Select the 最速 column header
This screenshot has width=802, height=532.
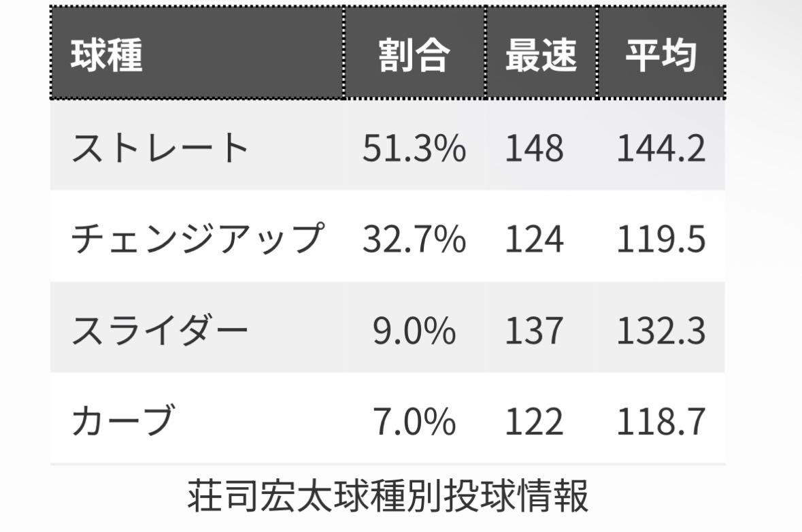541,54
